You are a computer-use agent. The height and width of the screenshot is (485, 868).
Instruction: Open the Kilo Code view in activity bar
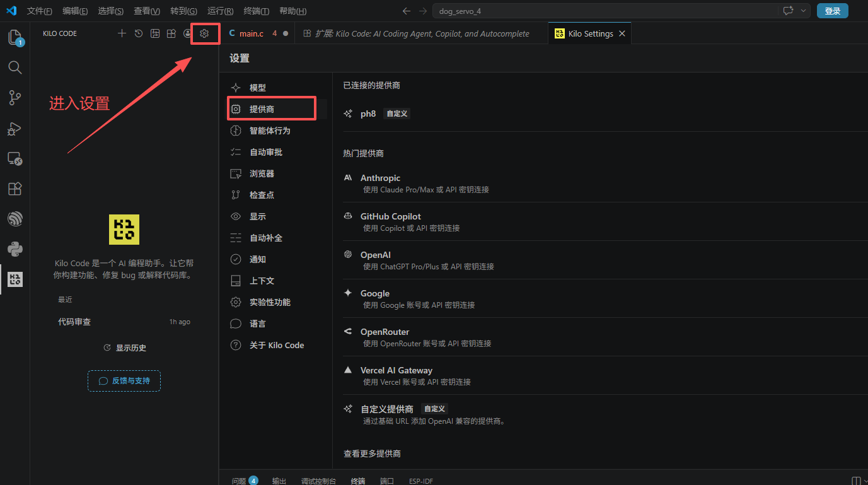tap(14, 279)
